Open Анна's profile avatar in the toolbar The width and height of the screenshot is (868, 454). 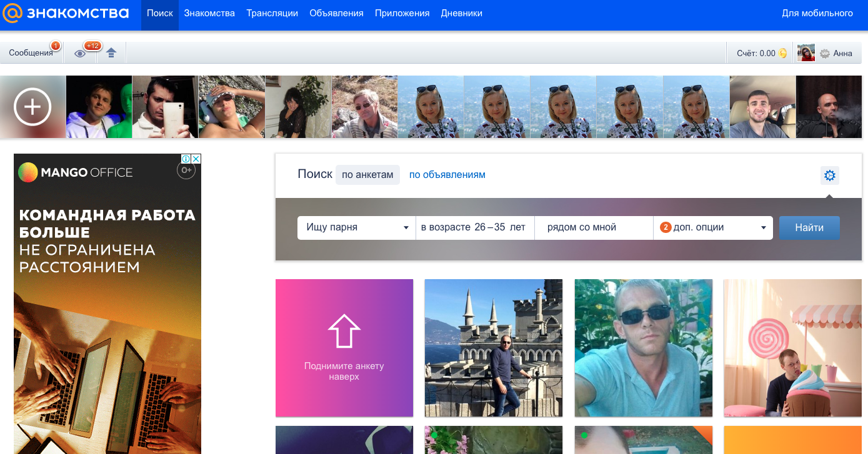pyautogui.click(x=806, y=53)
